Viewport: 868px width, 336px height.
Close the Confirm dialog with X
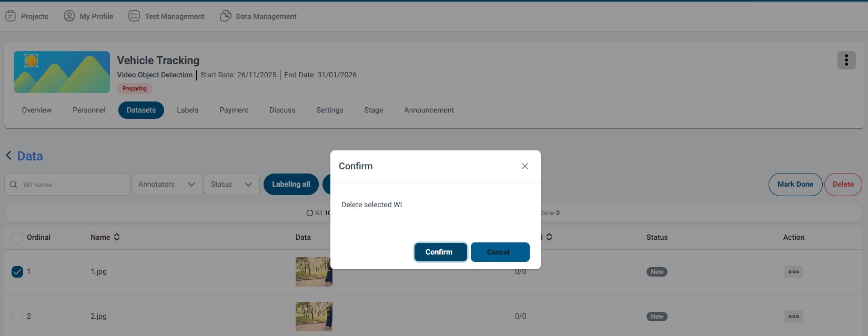[524, 166]
